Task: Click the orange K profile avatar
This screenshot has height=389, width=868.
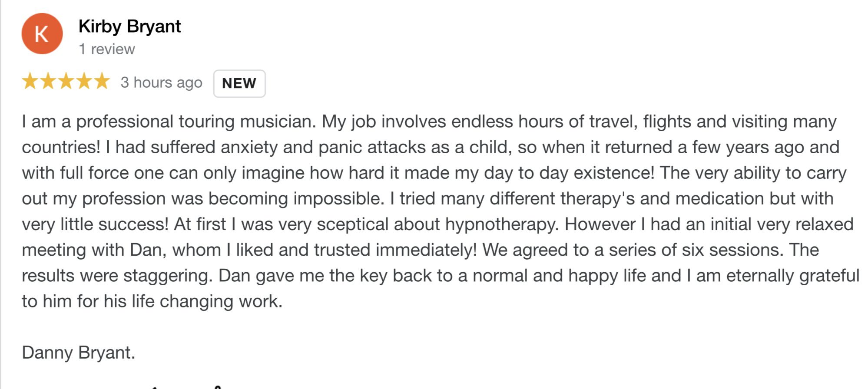Action: (x=42, y=34)
